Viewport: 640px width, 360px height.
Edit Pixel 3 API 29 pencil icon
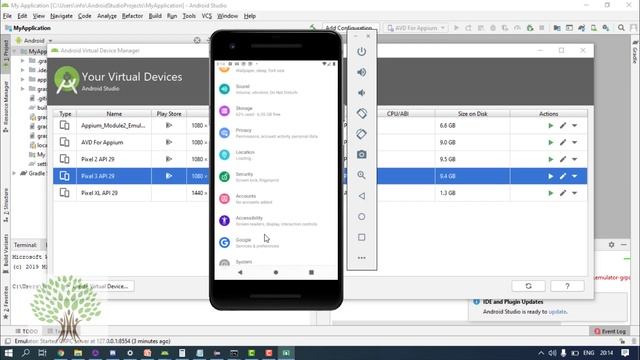(563, 176)
